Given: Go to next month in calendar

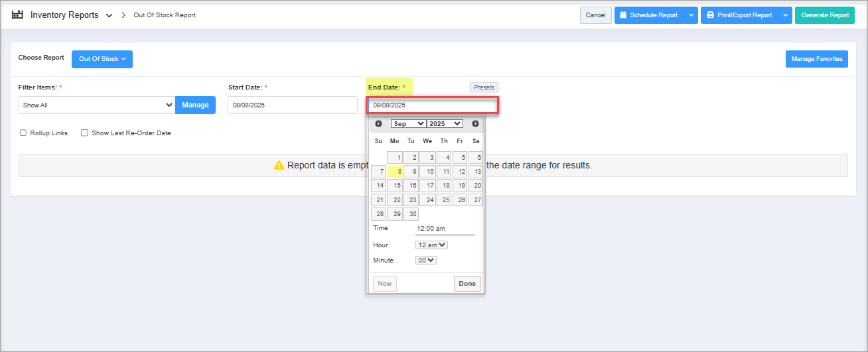Looking at the screenshot, I should click(x=475, y=124).
